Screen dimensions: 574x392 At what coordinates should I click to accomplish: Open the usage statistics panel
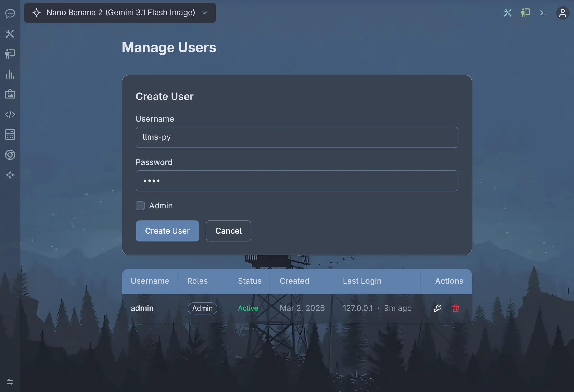tap(10, 74)
